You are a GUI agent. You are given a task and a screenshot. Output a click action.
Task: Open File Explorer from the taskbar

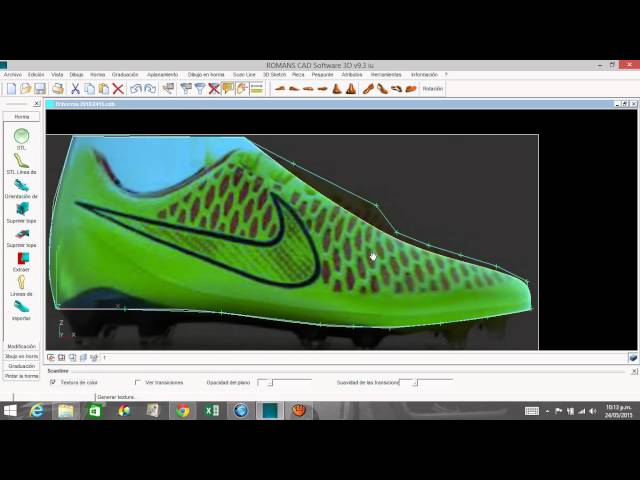66,411
